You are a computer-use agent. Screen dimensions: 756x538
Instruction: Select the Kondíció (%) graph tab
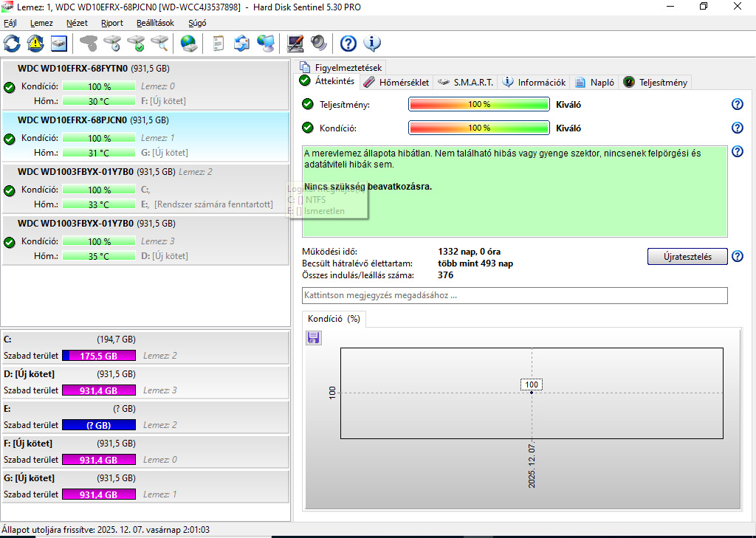[x=334, y=319]
